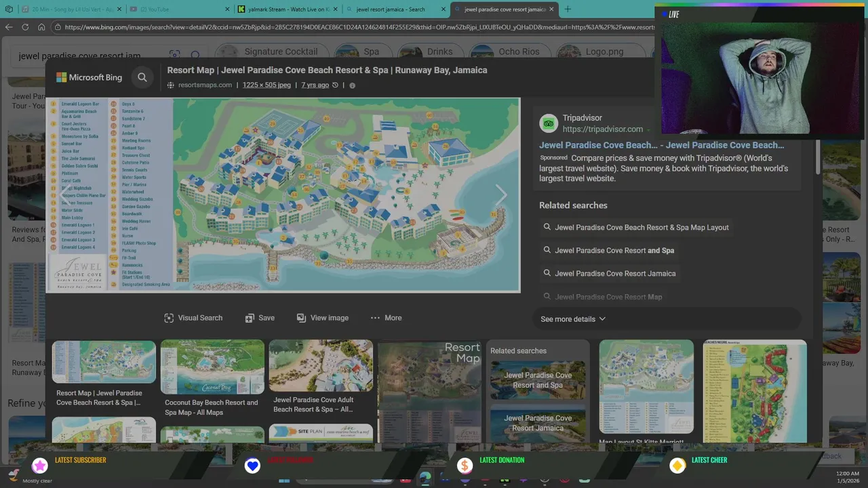Open related card 'Jewel Paradise Cove Resort and Spa'

(538, 380)
